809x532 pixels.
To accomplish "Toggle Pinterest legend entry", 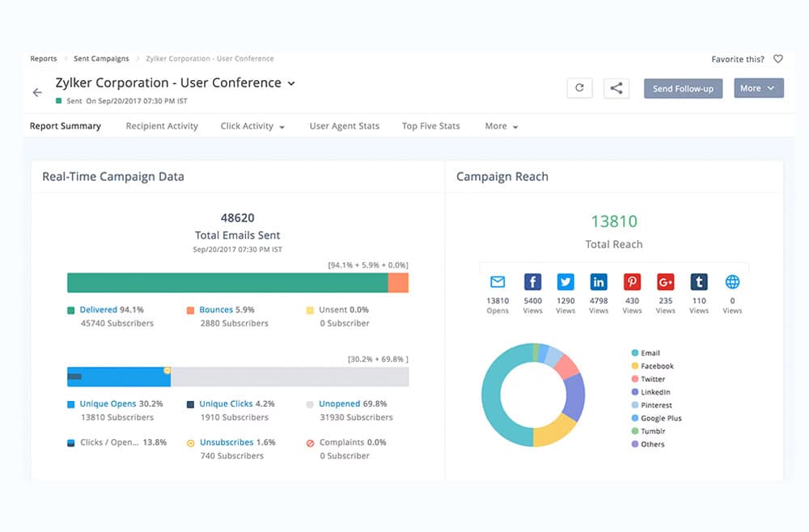I will tap(651, 405).
